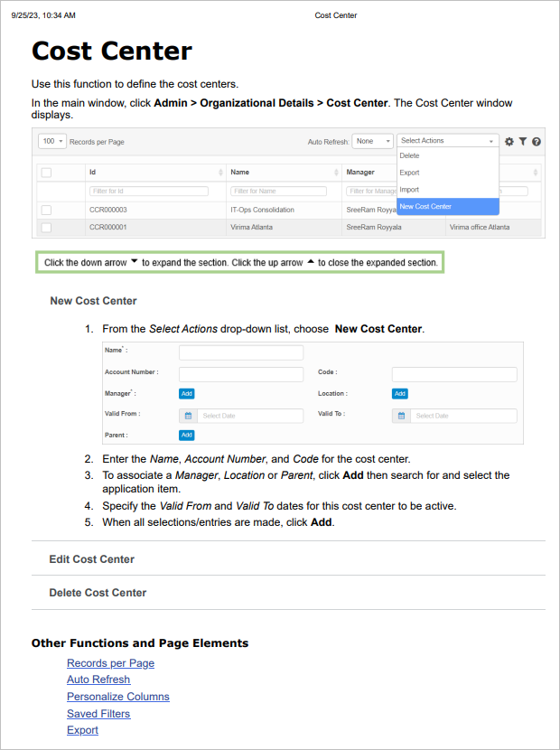Open the Records per Page dropdown

(52, 142)
